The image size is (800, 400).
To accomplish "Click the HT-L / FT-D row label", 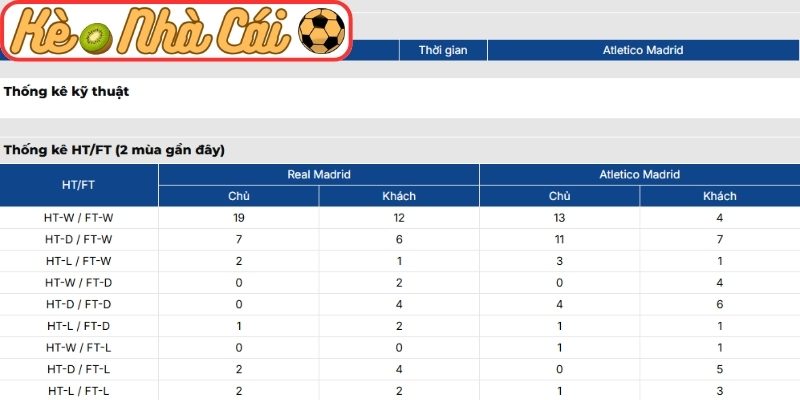I will (79, 326).
